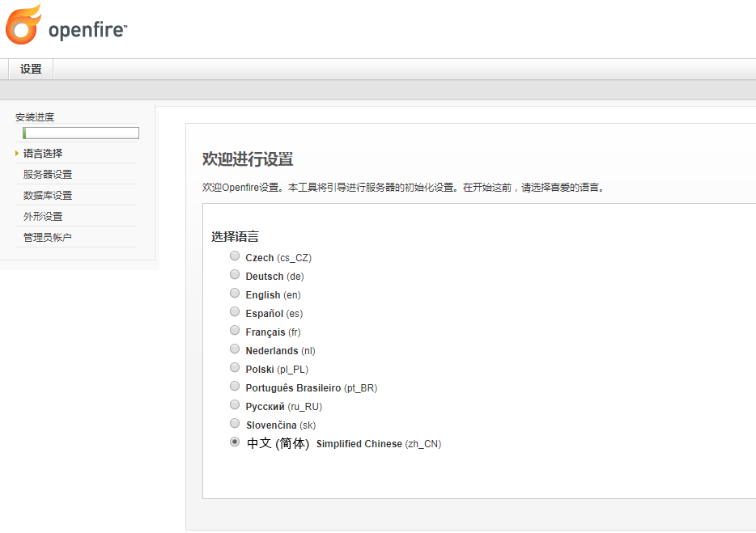
Task: Click the 欢迎进行设置 heading
Action: click(248, 159)
